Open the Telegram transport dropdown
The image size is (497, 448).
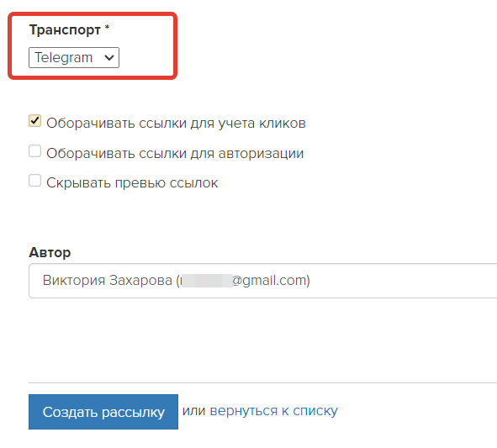pos(74,58)
